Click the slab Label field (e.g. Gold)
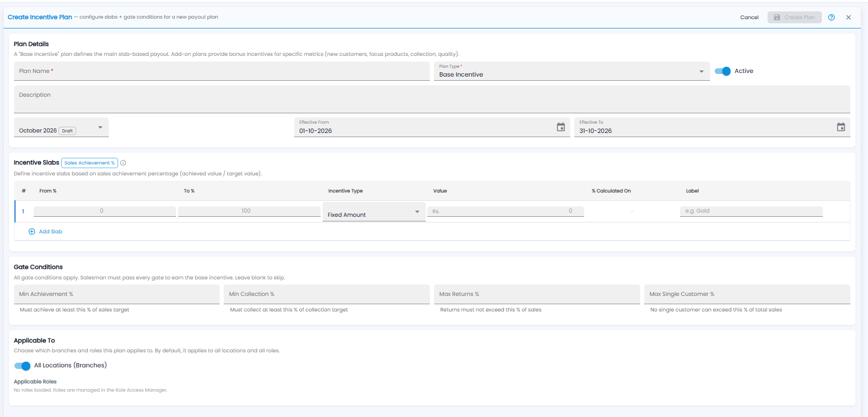Viewport: 868px width, 417px height. 751,211
